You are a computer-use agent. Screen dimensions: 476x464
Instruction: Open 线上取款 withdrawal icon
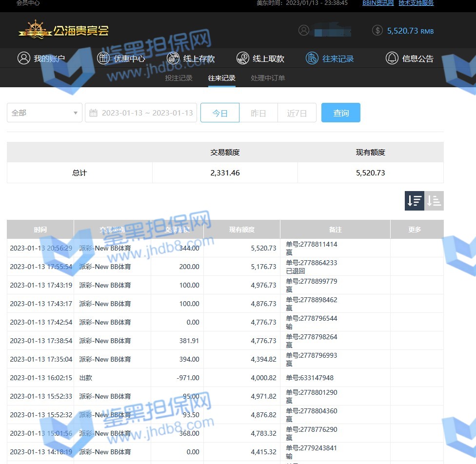pyautogui.click(x=243, y=58)
